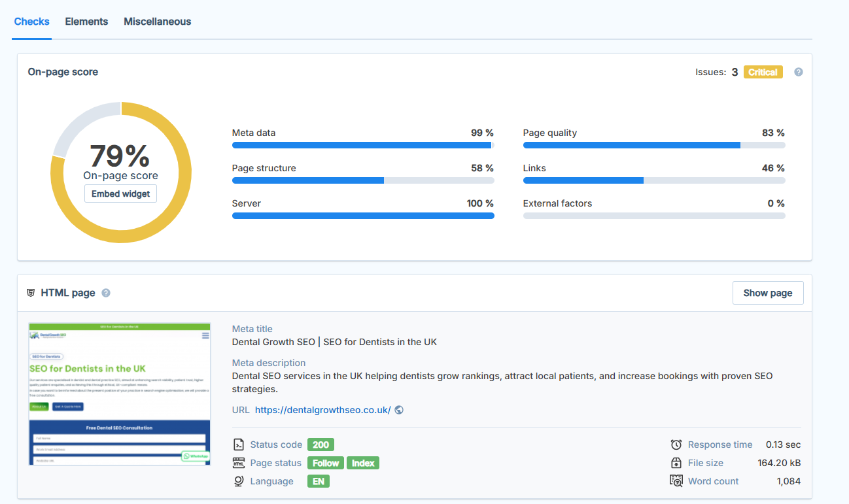Switch to the Miscellaneous tab

158,22
